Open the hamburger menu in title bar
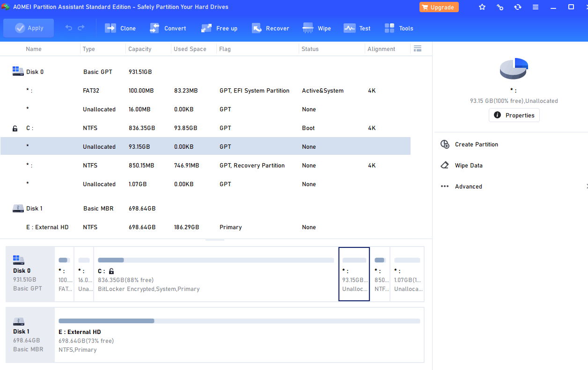This screenshot has width=588, height=370. click(536, 7)
